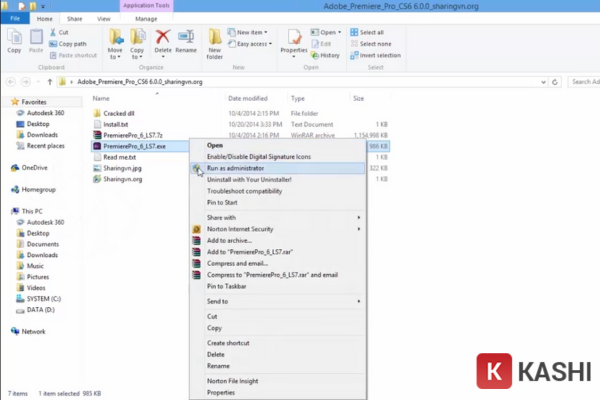Click Paste shortcut in the ribbon
Image resolution: width=600 pixels, height=400 pixels.
73,55
